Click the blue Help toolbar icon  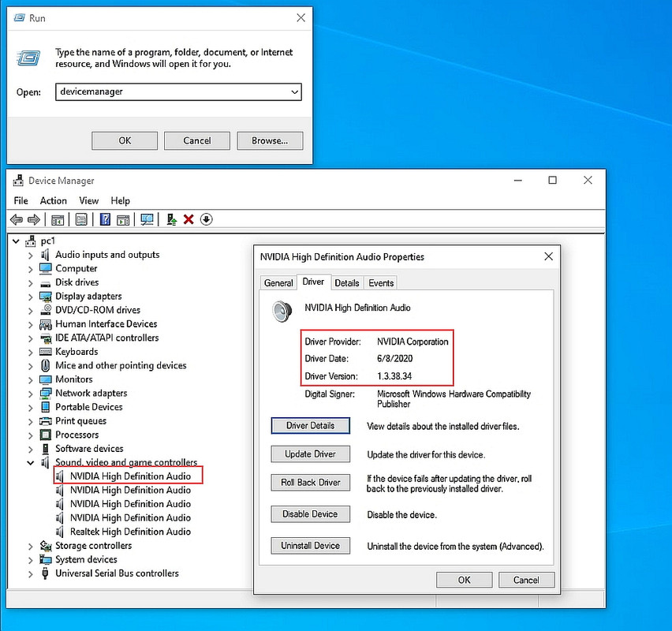[105, 219]
